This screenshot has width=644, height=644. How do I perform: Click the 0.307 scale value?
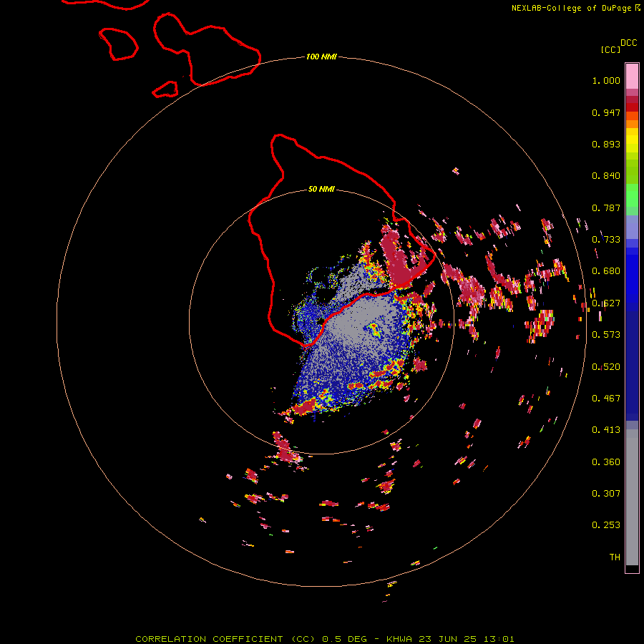coord(606,494)
